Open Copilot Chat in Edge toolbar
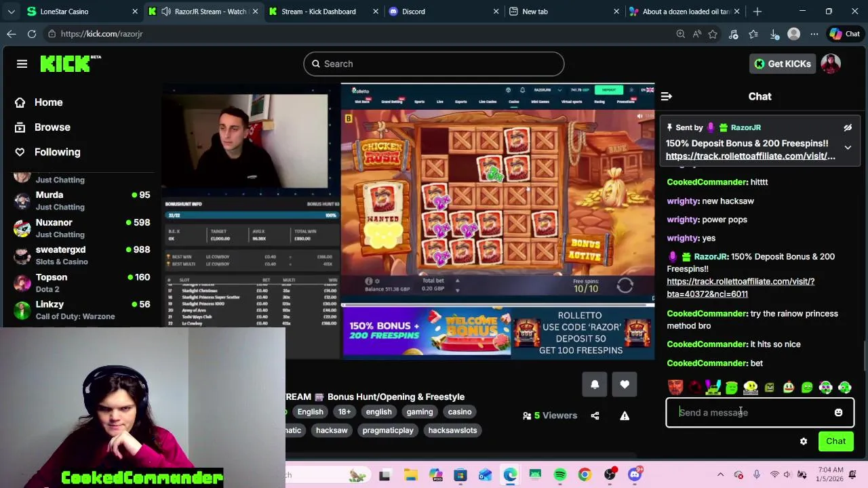The width and height of the screenshot is (868, 488). [x=844, y=34]
